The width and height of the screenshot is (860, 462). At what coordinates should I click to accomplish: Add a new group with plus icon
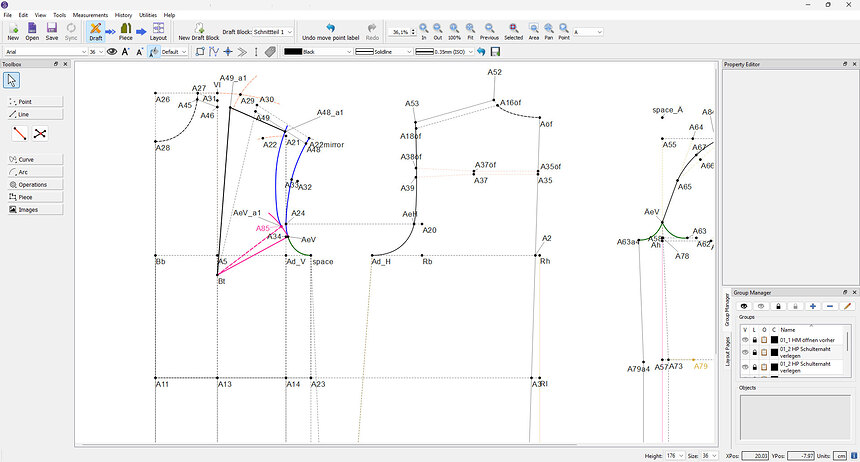[813, 306]
